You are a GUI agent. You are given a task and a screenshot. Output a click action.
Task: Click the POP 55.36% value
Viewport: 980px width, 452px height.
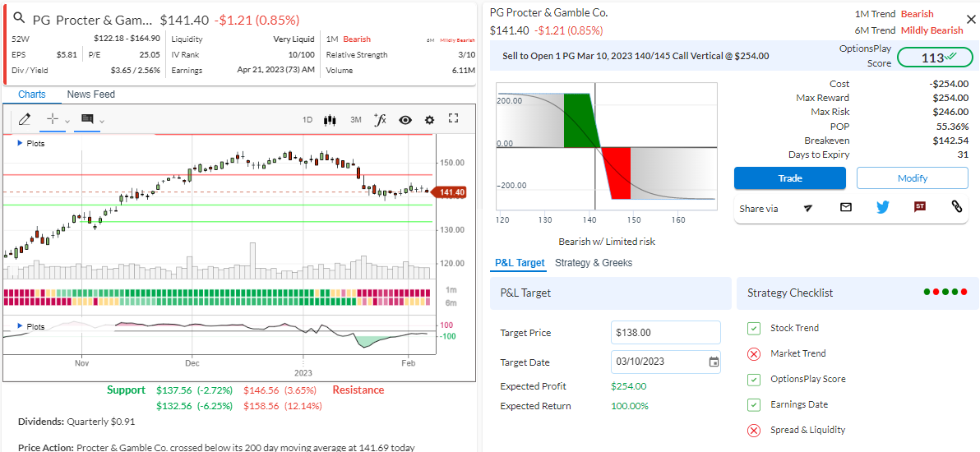953,127
